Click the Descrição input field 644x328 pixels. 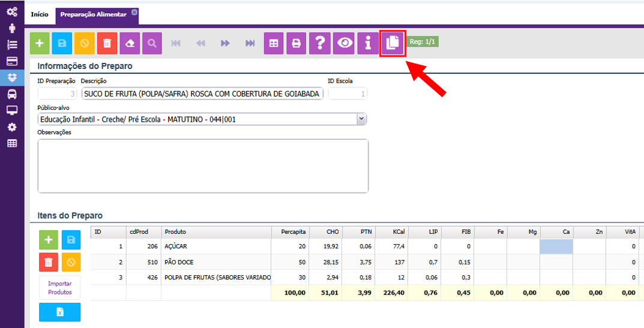click(203, 94)
